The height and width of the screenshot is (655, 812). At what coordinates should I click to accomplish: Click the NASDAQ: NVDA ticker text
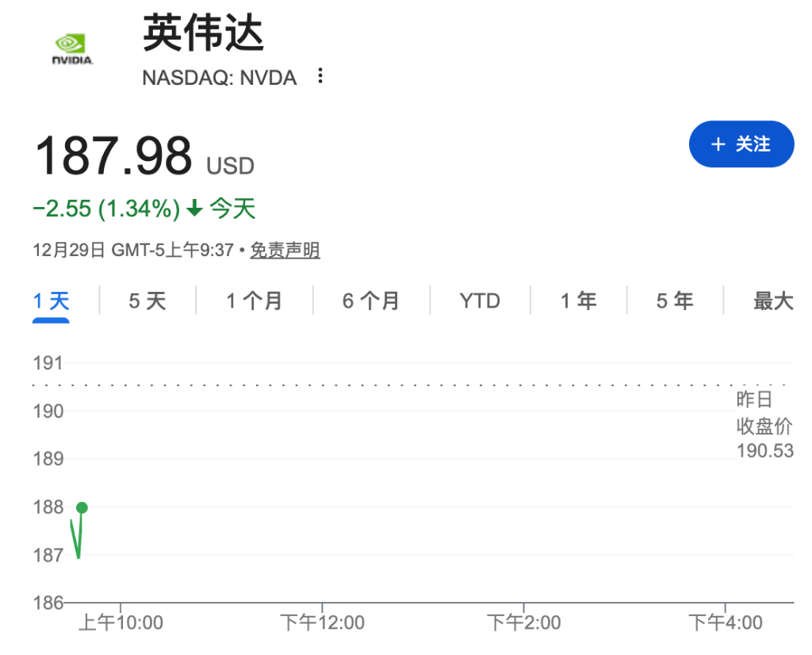click(x=220, y=78)
